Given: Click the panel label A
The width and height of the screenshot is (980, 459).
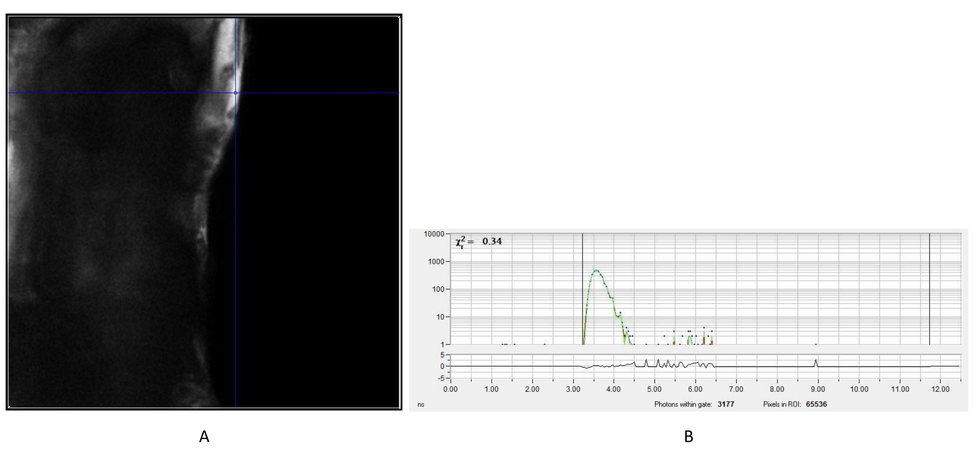Looking at the screenshot, I should [x=204, y=437].
